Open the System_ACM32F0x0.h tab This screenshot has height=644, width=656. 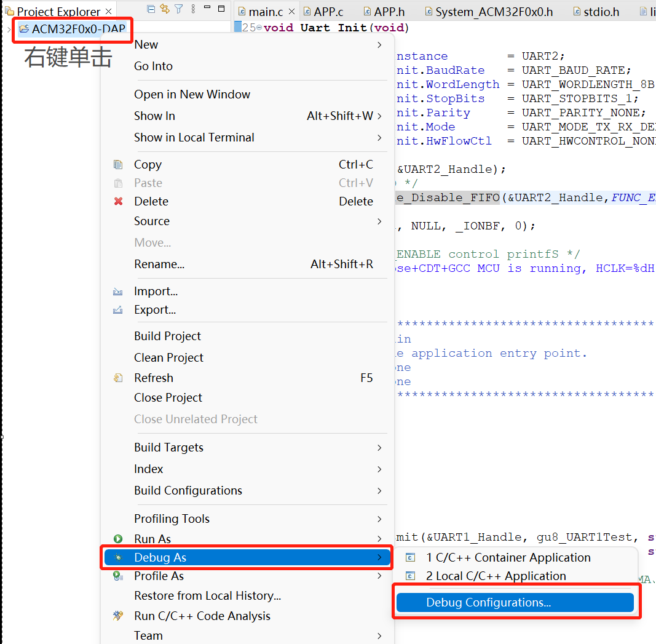pyautogui.click(x=494, y=12)
